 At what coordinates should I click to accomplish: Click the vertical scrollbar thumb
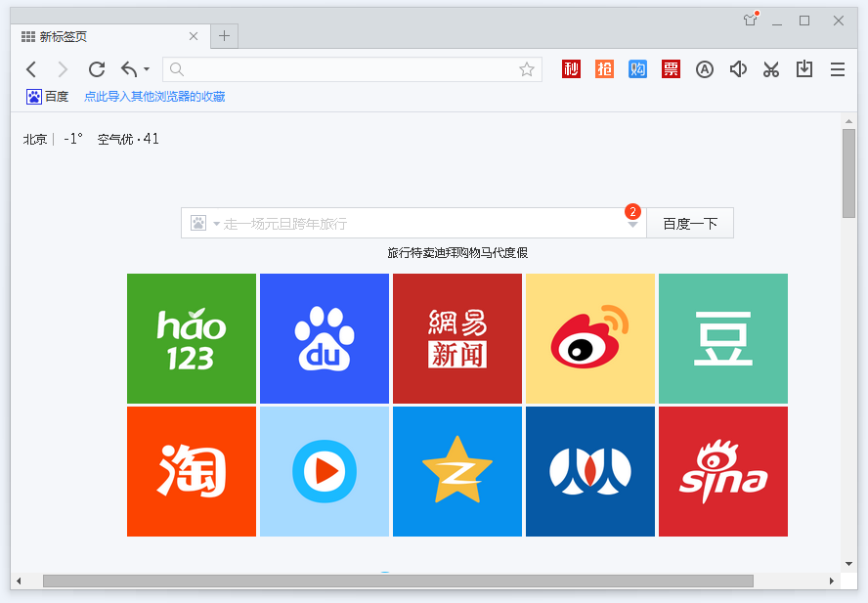[x=848, y=173]
